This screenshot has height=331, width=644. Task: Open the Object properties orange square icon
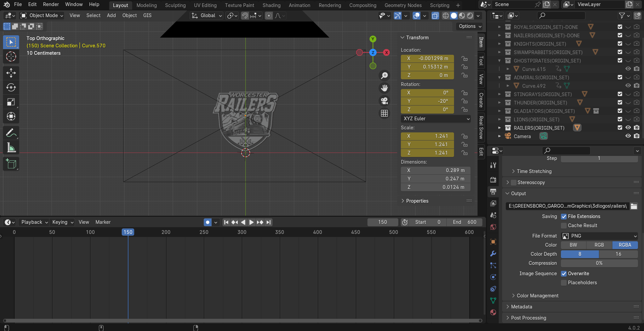(493, 242)
